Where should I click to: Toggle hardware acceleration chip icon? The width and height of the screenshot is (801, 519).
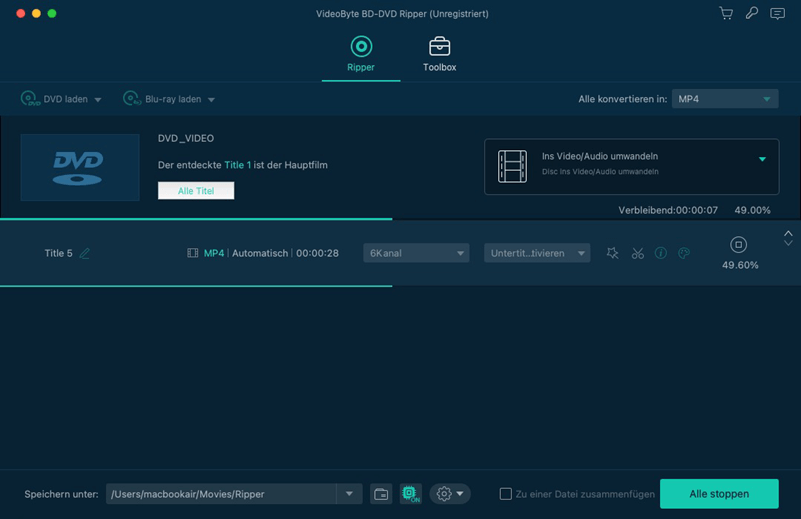tap(411, 494)
